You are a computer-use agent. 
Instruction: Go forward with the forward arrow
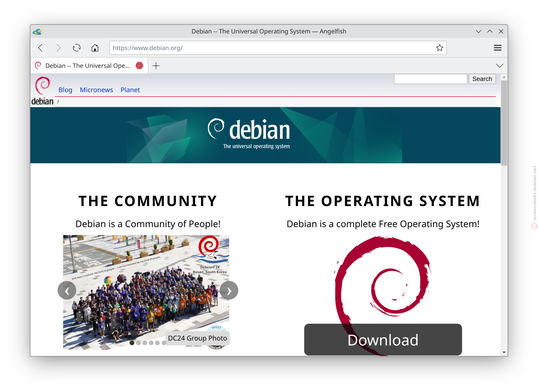(x=58, y=48)
